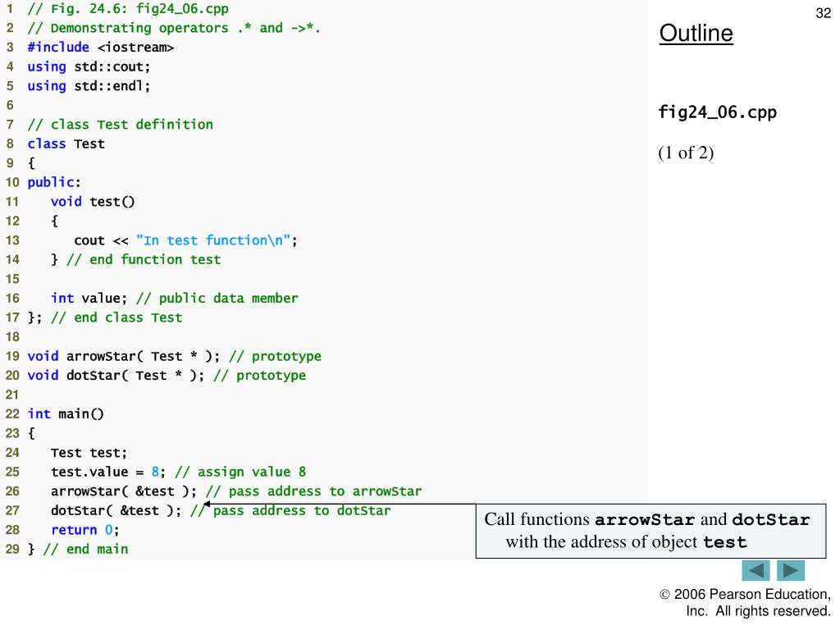Advance with the next slide arrow button
This screenshot has height=630, width=840.
click(791, 571)
